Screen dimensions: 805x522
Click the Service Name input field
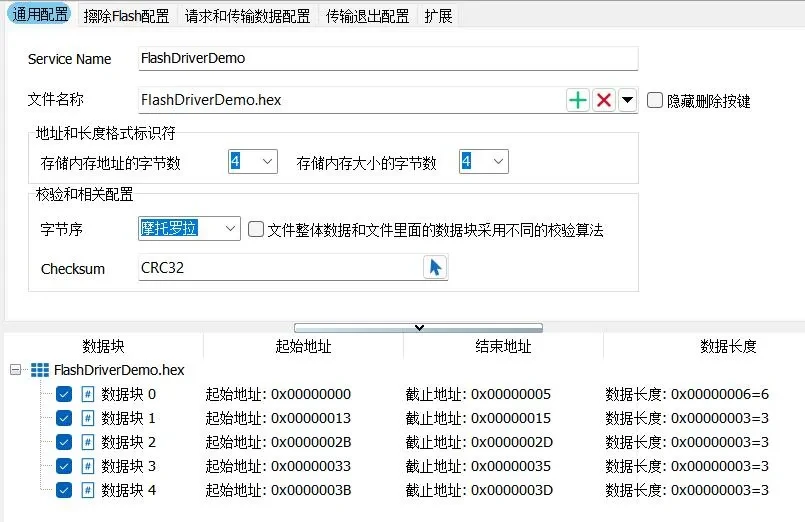coord(387,58)
